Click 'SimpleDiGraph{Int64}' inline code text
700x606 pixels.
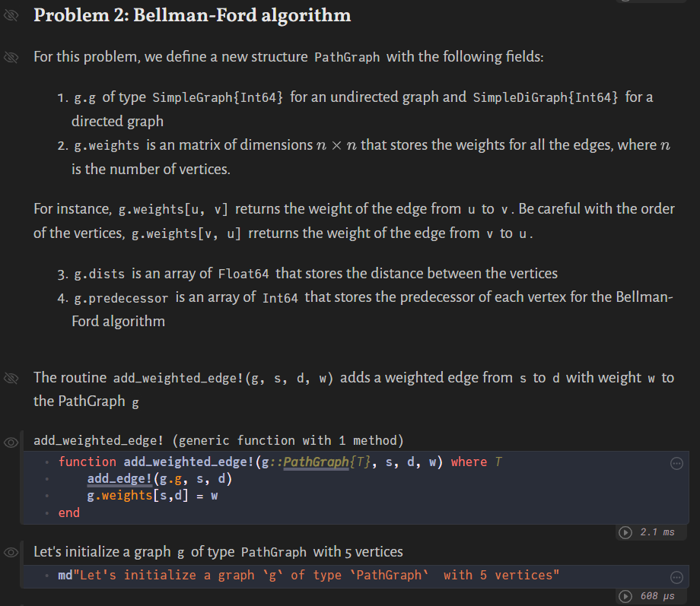pyautogui.click(x=546, y=98)
